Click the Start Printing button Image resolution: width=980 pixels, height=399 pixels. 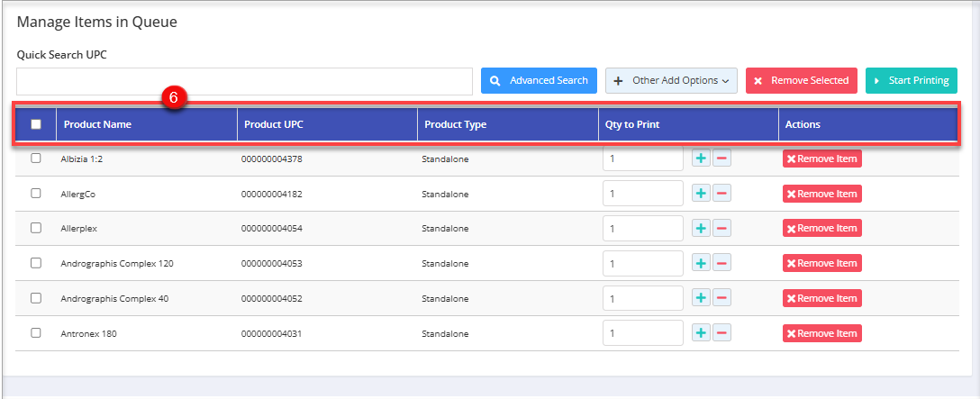(x=911, y=80)
